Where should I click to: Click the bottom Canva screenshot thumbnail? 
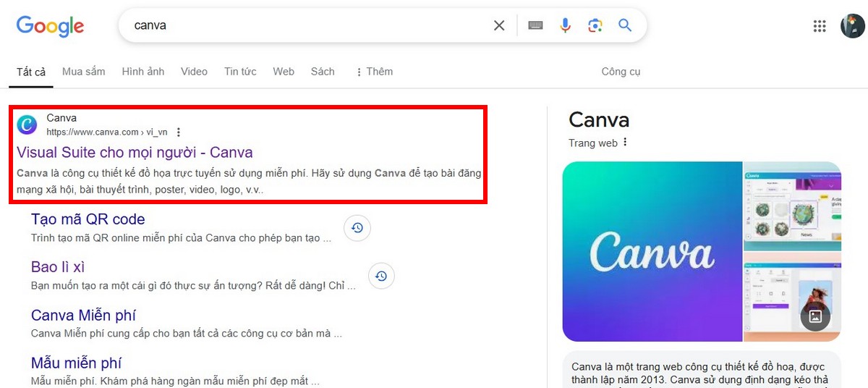point(793,298)
